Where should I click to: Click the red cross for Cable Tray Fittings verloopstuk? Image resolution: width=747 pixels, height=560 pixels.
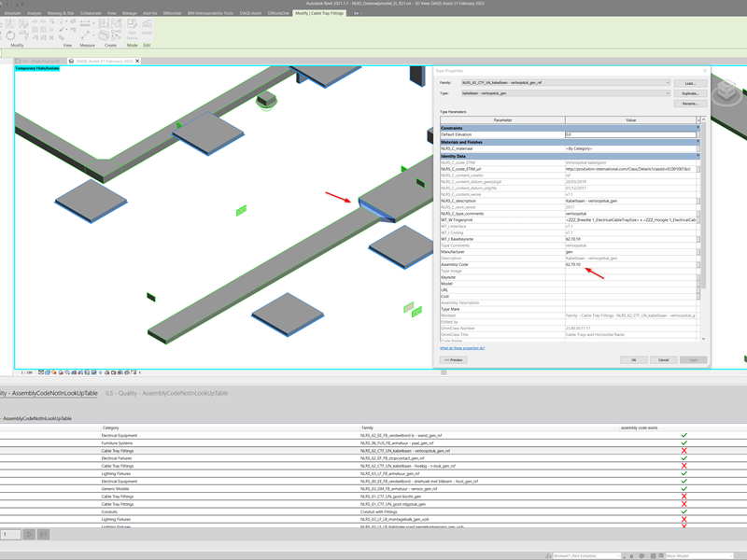[684, 451]
